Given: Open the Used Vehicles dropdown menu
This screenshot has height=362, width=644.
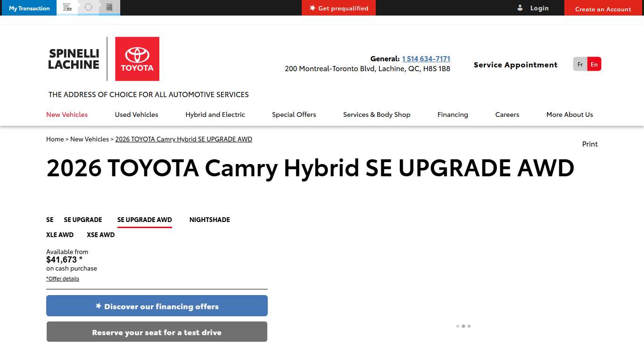Looking at the screenshot, I should pyautogui.click(x=136, y=115).
